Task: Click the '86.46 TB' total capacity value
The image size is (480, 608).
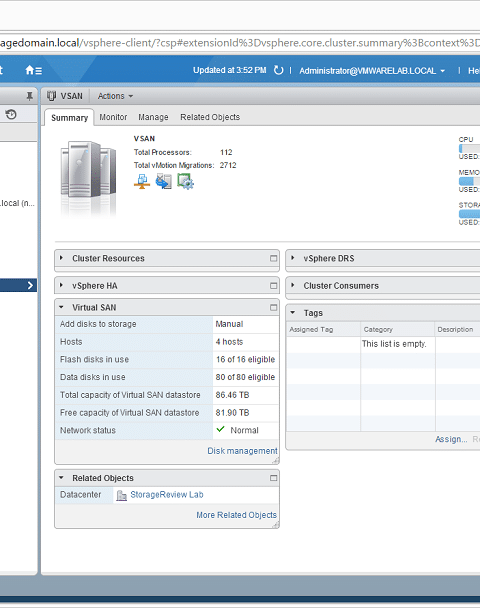Action: coord(232,395)
